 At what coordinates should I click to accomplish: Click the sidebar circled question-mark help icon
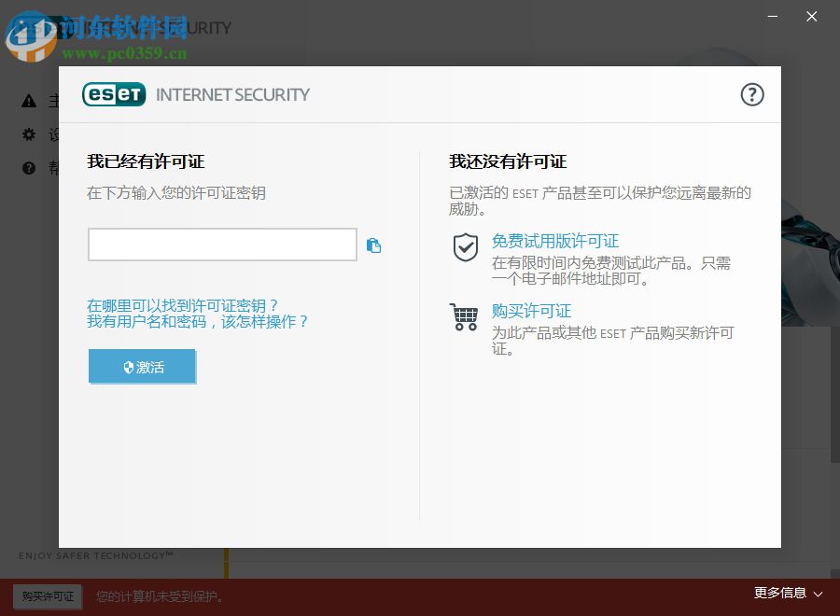pyautogui.click(x=29, y=168)
